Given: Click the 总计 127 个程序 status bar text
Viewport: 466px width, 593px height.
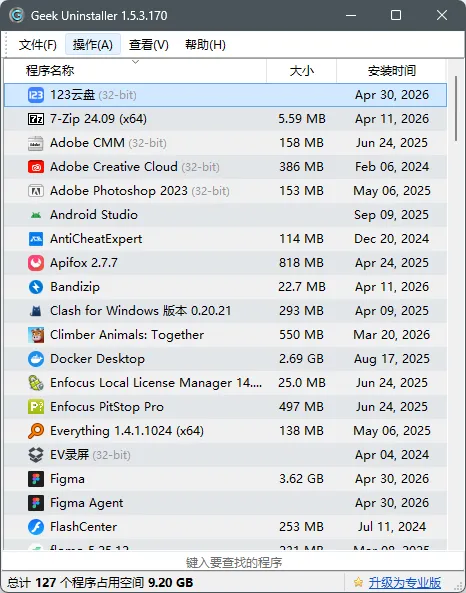Looking at the screenshot, I should click(100, 582).
